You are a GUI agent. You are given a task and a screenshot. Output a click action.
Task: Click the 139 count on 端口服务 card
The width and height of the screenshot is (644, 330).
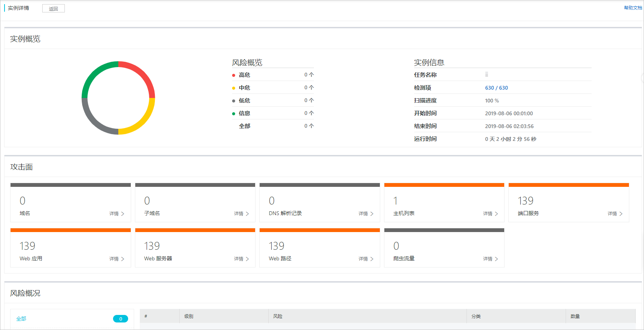[525, 201]
